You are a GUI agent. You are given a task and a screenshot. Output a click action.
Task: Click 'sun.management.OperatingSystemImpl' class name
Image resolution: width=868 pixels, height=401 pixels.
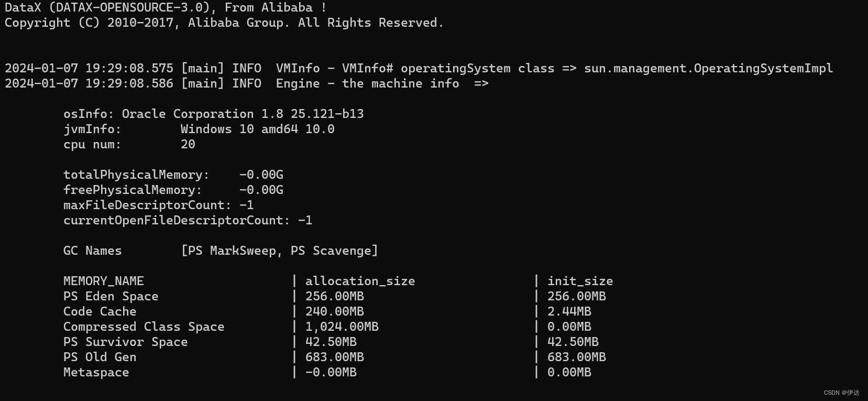(708, 69)
